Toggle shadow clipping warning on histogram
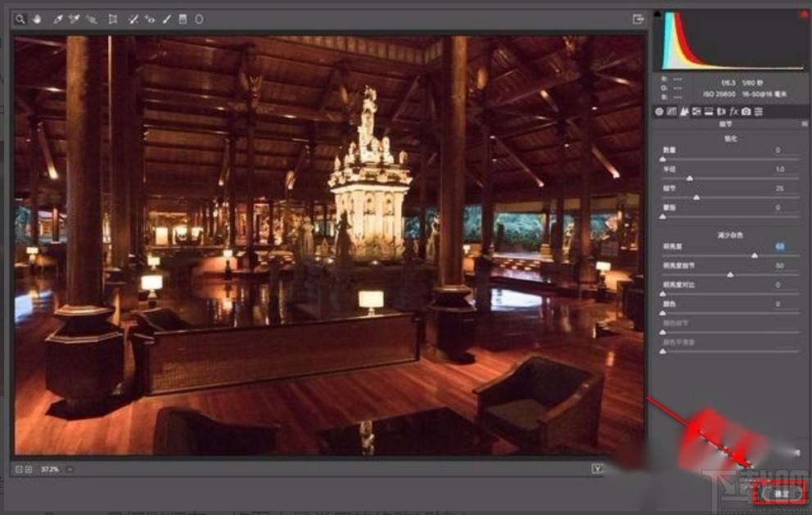This screenshot has width=812, height=515. pos(657,14)
